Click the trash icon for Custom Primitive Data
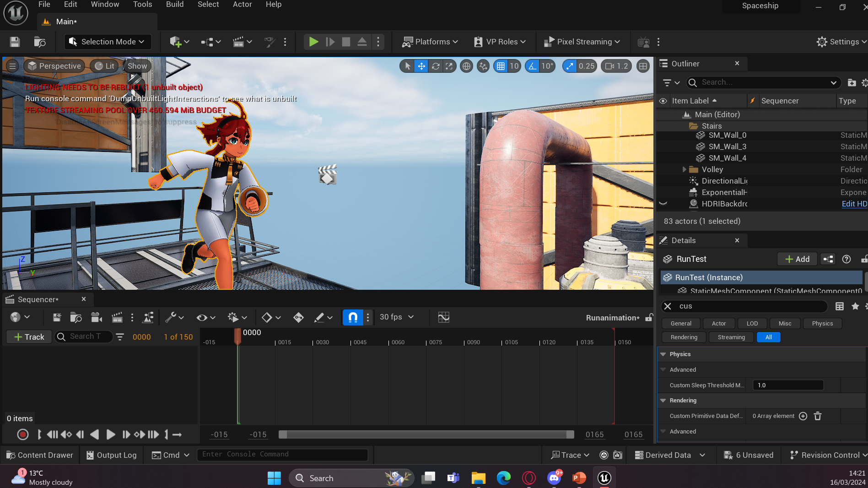The height and width of the screenshot is (488, 868). tap(818, 416)
